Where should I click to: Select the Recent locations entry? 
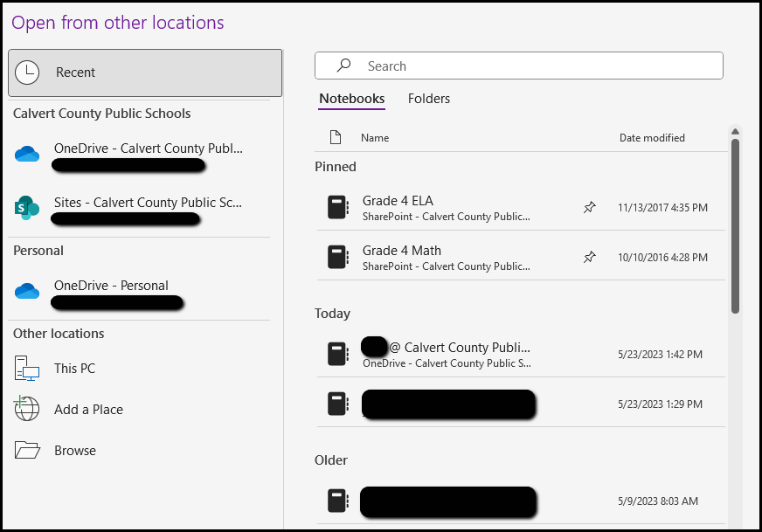pos(145,73)
